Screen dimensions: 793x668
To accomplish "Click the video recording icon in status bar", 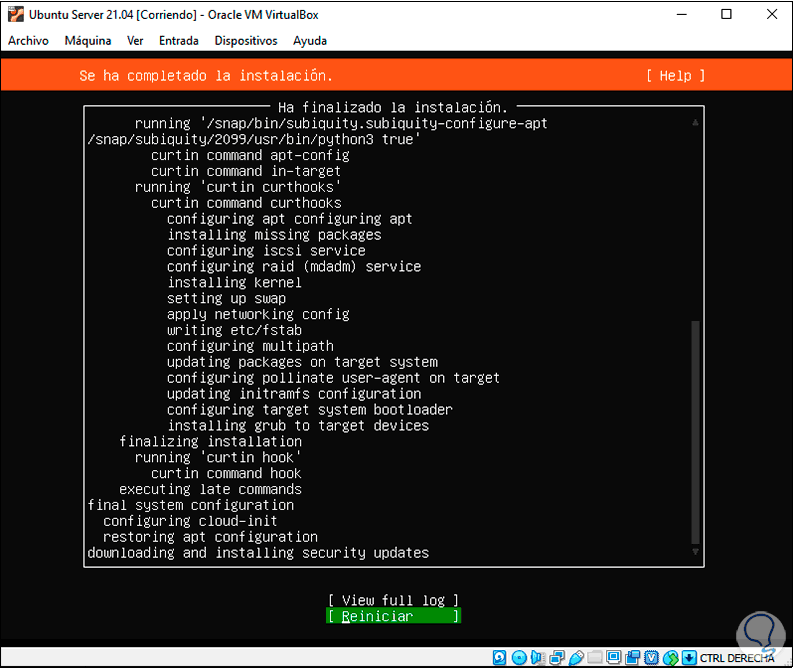I will pos(632,657).
